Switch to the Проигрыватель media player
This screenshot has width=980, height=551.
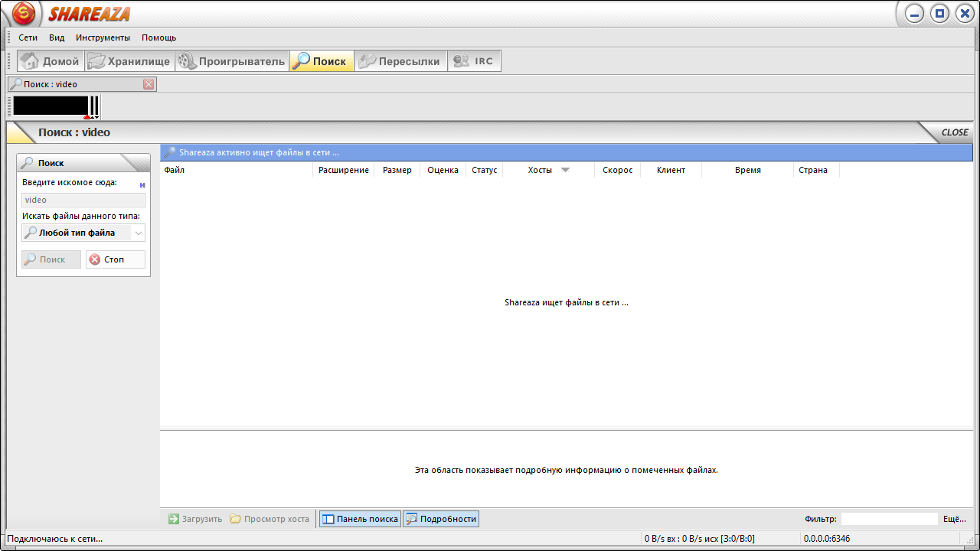pos(232,61)
